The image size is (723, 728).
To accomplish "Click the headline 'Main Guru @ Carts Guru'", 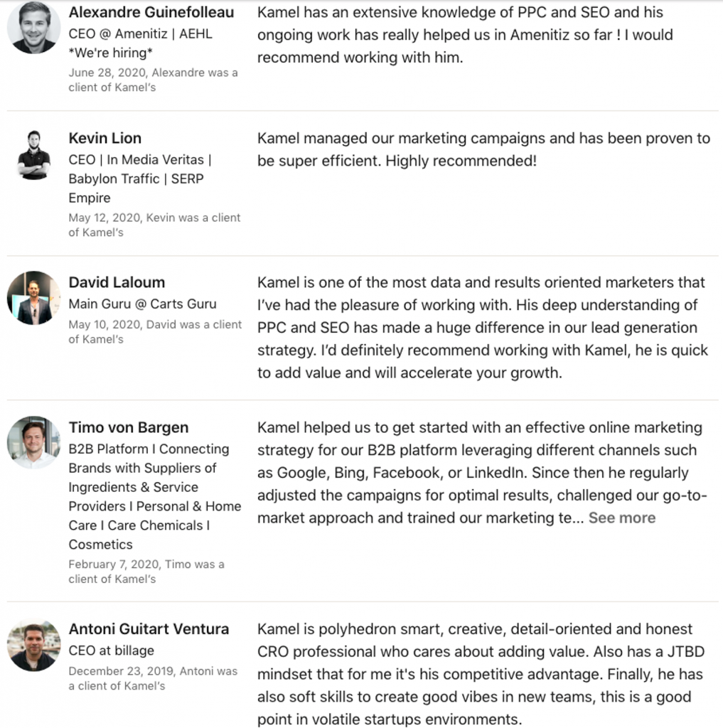I will point(143,304).
